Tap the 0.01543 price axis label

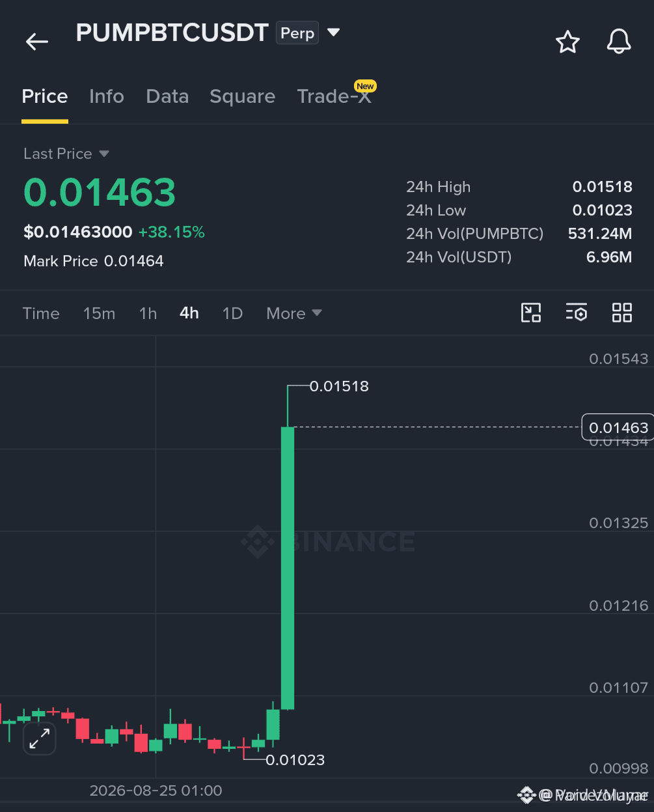618,359
